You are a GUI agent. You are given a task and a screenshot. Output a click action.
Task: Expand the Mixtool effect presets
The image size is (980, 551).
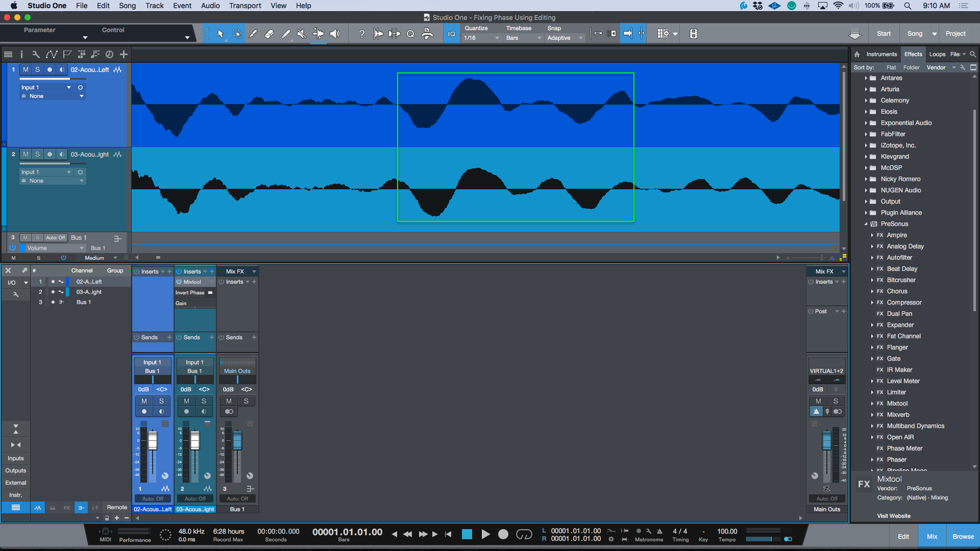click(872, 404)
